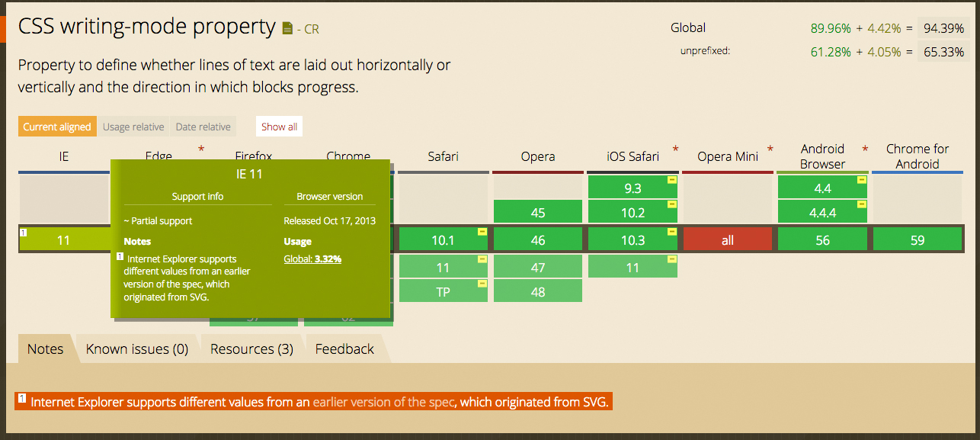Click the note 1 marker on the IE 11 cell
980x440 pixels.
(24, 232)
